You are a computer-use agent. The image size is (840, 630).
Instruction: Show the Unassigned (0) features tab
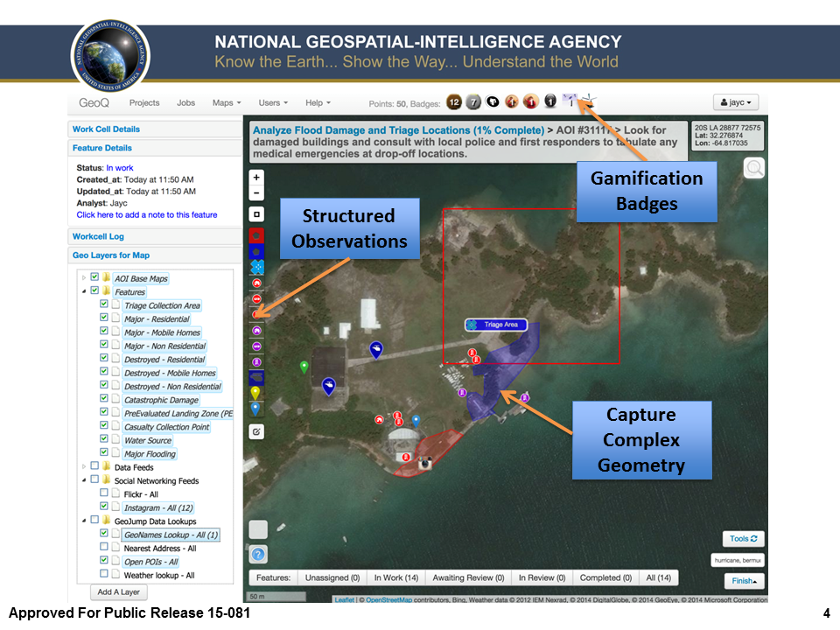click(332, 577)
